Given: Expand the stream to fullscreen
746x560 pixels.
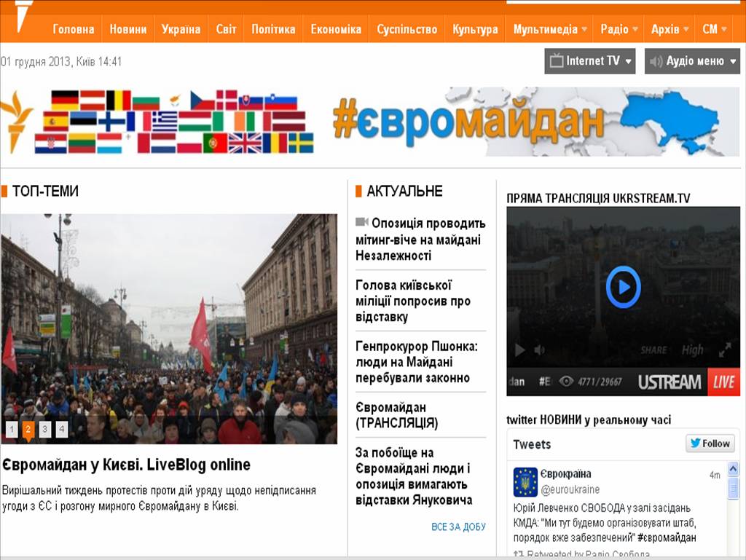Looking at the screenshot, I should [x=725, y=350].
